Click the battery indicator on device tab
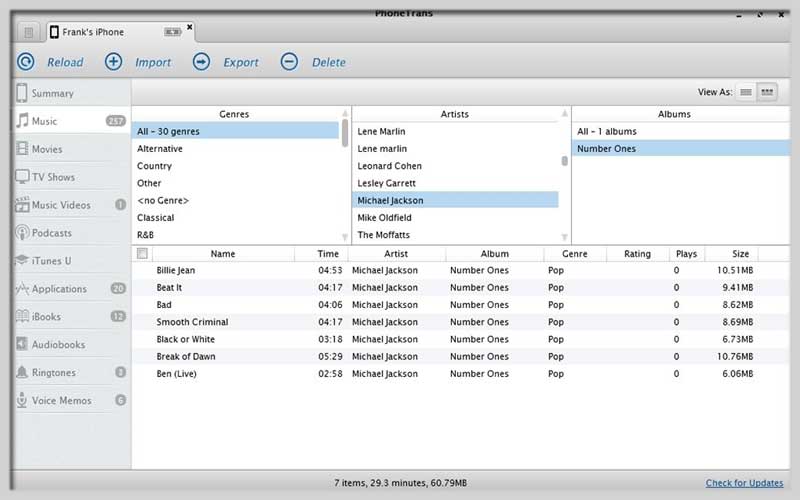 click(172, 32)
